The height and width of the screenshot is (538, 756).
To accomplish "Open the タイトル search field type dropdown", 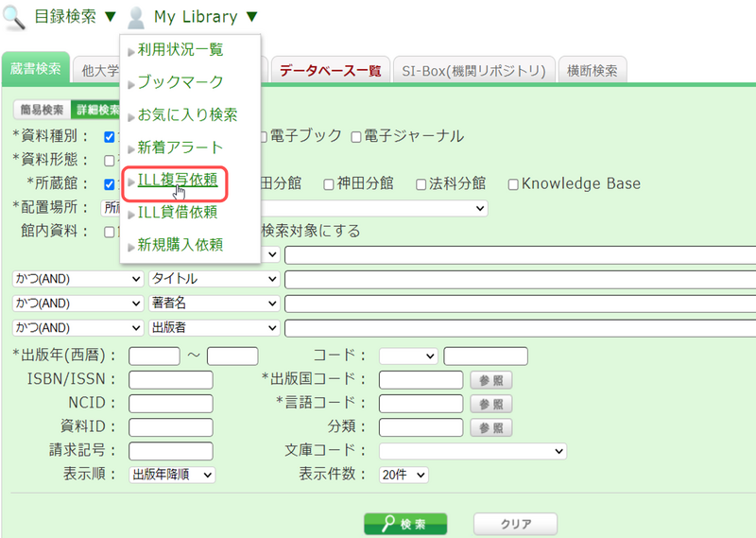I will pyautogui.click(x=215, y=280).
